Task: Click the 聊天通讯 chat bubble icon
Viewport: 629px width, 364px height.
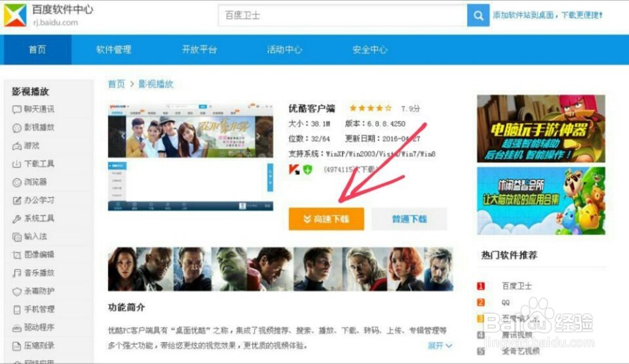Action: [17, 109]
